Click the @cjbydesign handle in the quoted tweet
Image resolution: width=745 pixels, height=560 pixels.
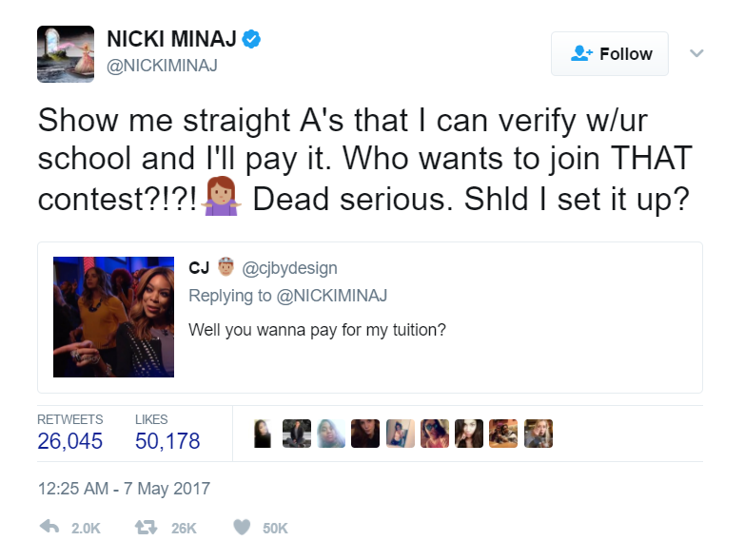[x=289, y=268]
